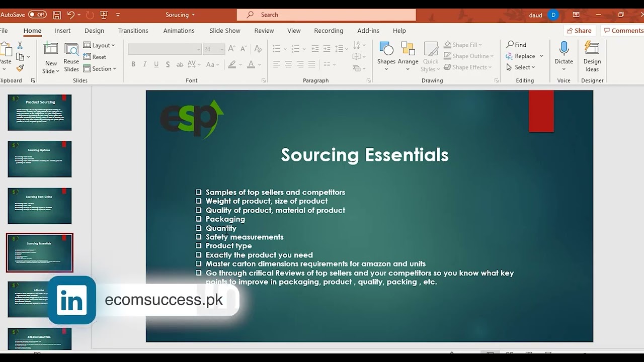Center the text
The height and width of the screenshot is (362, 644).
point(288,64)
